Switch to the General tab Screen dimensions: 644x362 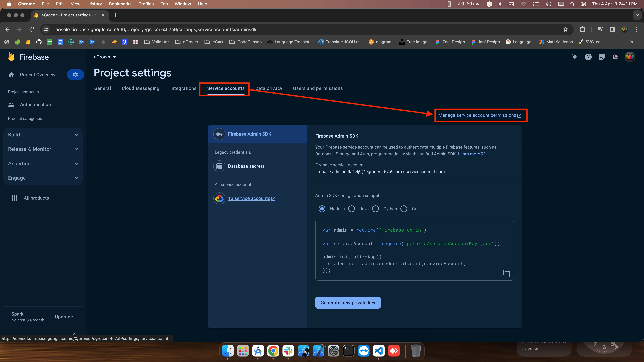(x=102, y=88)
